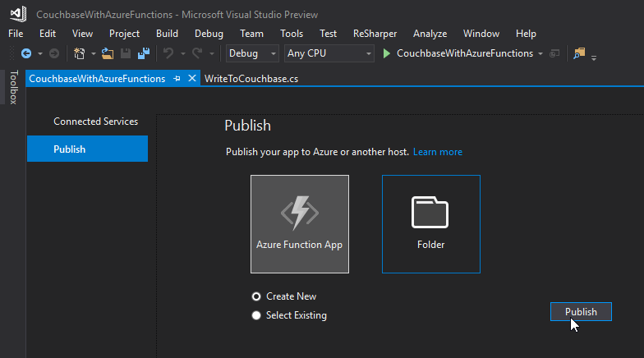Pin the CouchbaseWithAzureFunctions tab
Screen dimensions: 644x358
pyautogui.click(x=177, y=79)
